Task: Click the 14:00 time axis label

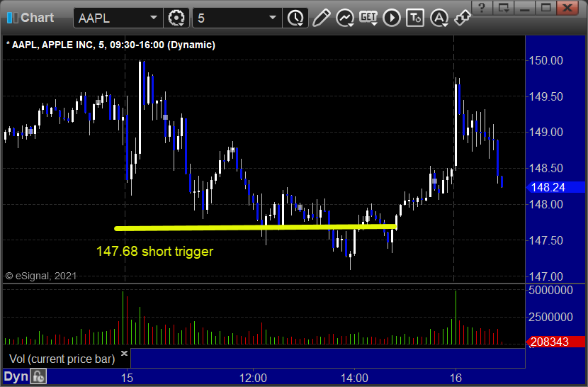Action: 354,378
